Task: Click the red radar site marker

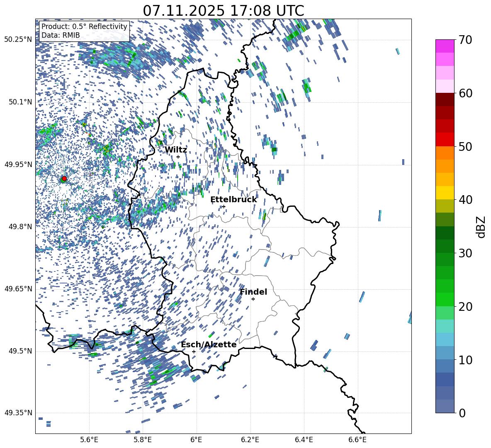Action: (x=64, y=179)
